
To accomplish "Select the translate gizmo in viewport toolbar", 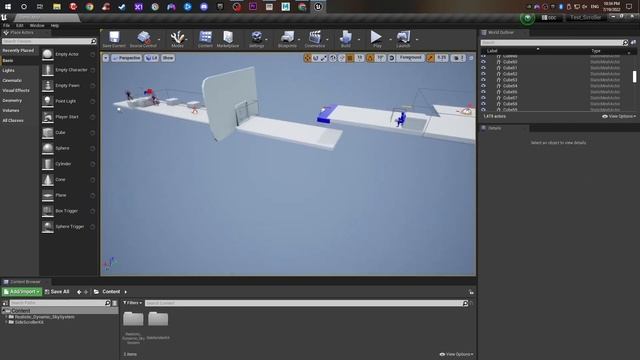I will [x=307, y=58].
